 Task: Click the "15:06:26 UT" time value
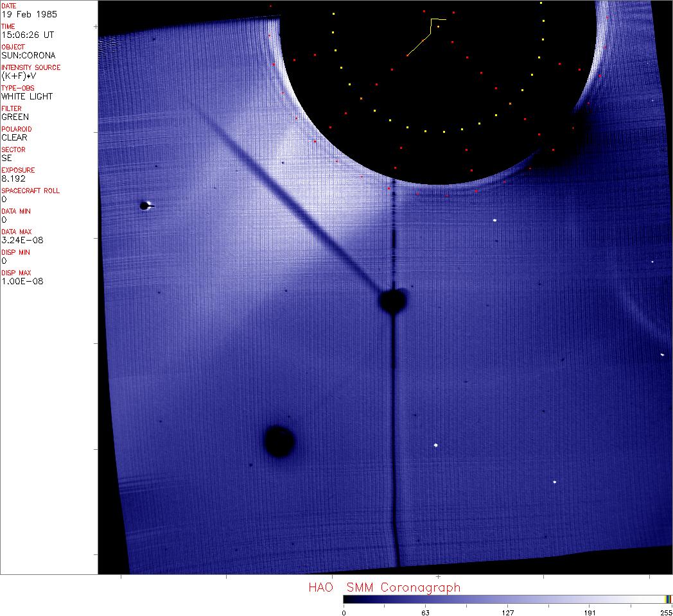tap(27, 35)
